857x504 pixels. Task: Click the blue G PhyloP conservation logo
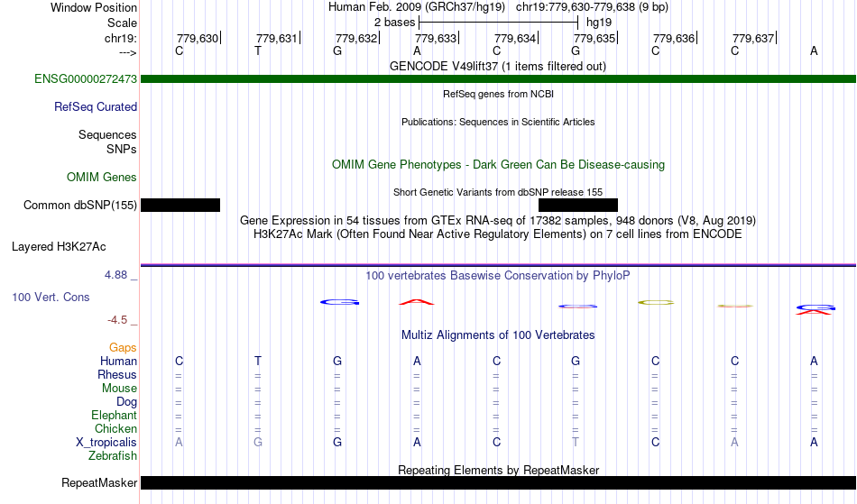[x=339, y=302]
